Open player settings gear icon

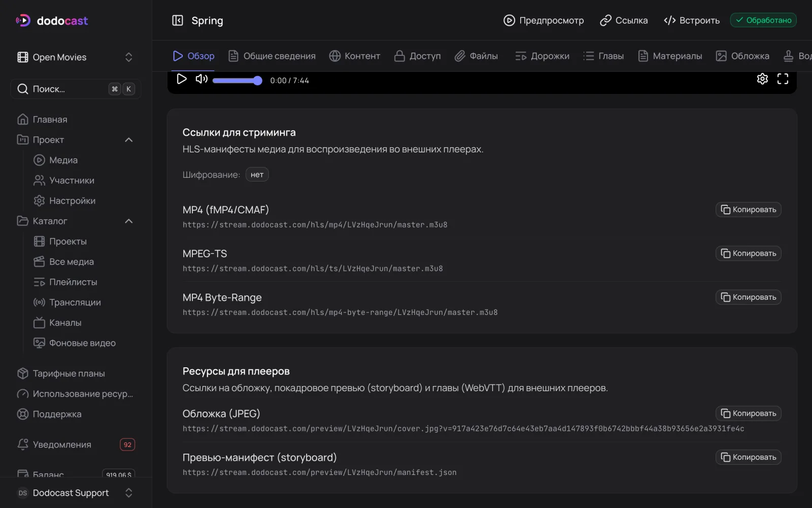click(x=762, y=79)
